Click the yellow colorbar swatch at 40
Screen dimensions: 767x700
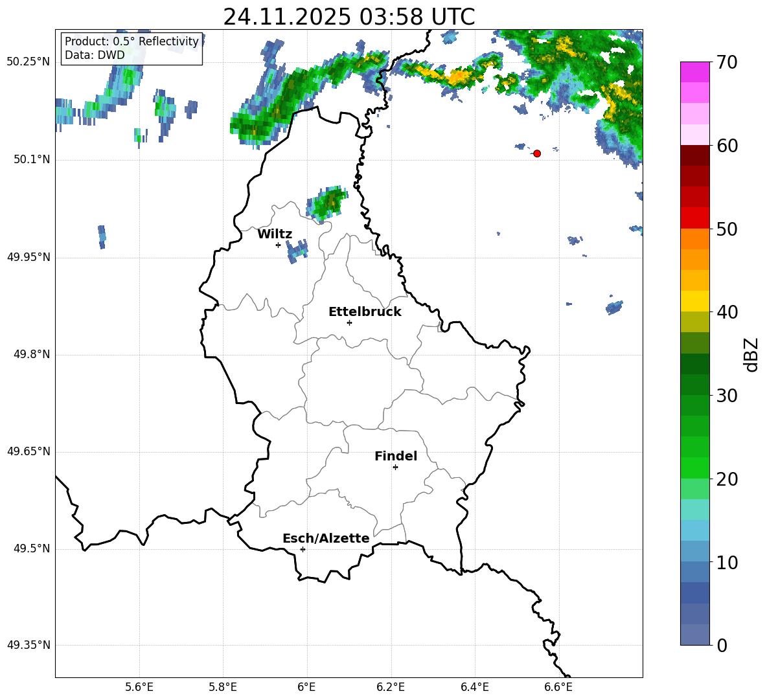pyautogui.click(x=694, y=301)
